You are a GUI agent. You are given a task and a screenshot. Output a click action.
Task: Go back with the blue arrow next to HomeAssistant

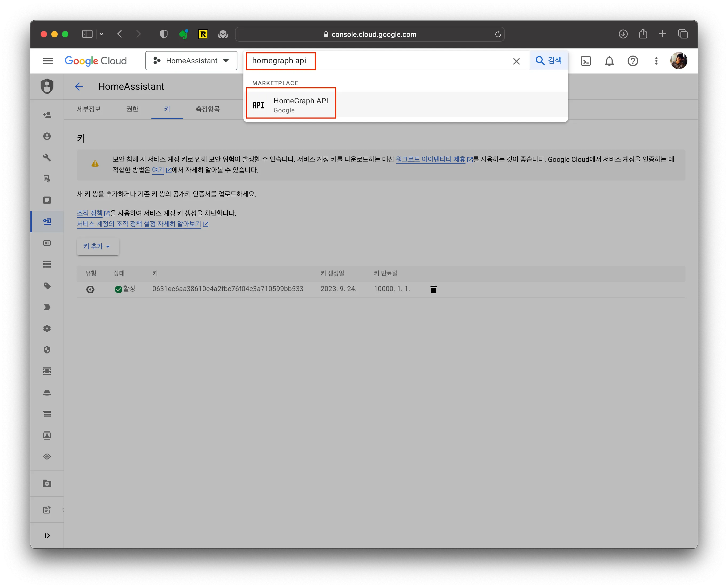[x=79, y=87]
